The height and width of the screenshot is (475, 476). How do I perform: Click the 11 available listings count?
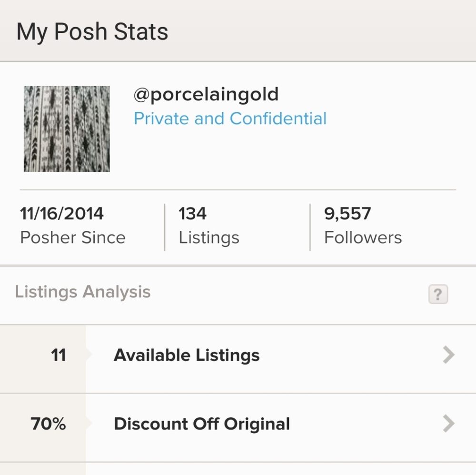[x=59, y=355]
